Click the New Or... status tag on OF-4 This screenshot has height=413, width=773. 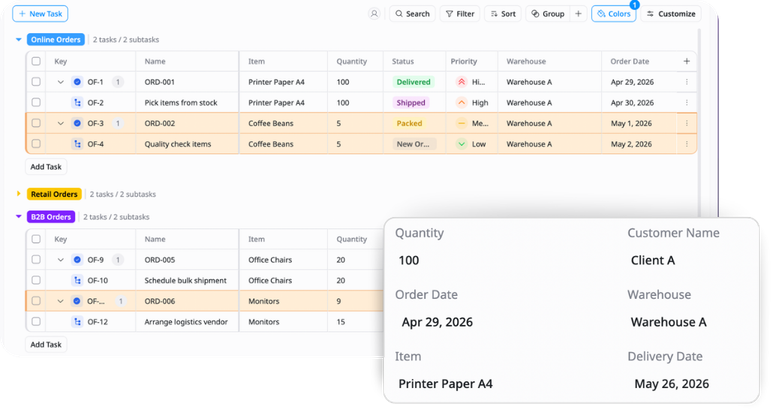(414, 144)
